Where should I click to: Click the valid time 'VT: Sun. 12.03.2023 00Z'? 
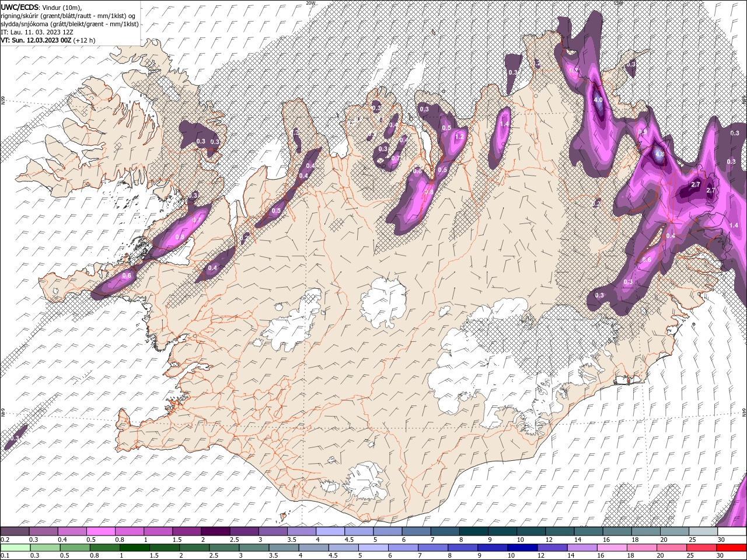click(x=36, y=40)
